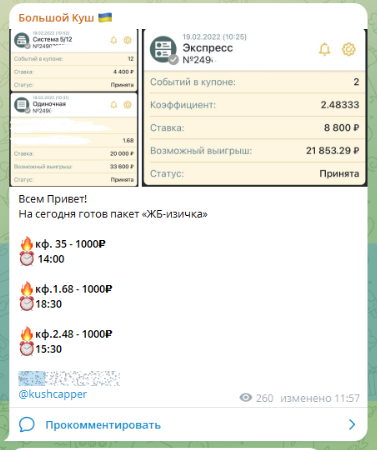Click bell icon on Одиночная coupon
Image resolution: width=377 pixels, height=450 pixels.
114,105
